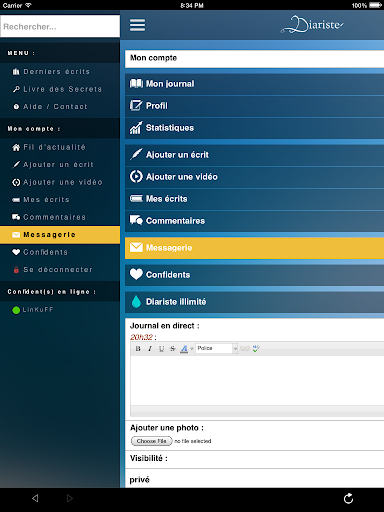
Task: Select Ajouter une vidéo in main menu
Action: click(x=254, y=177)
